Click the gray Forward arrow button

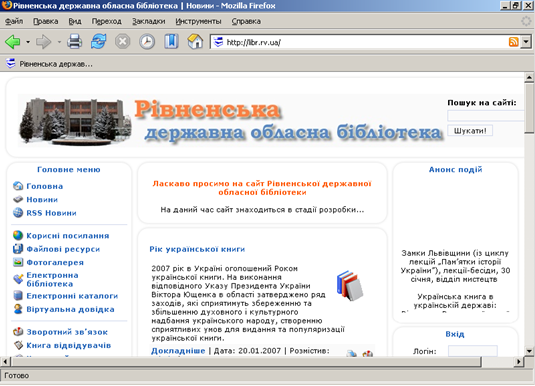click(x=43, y=42)
